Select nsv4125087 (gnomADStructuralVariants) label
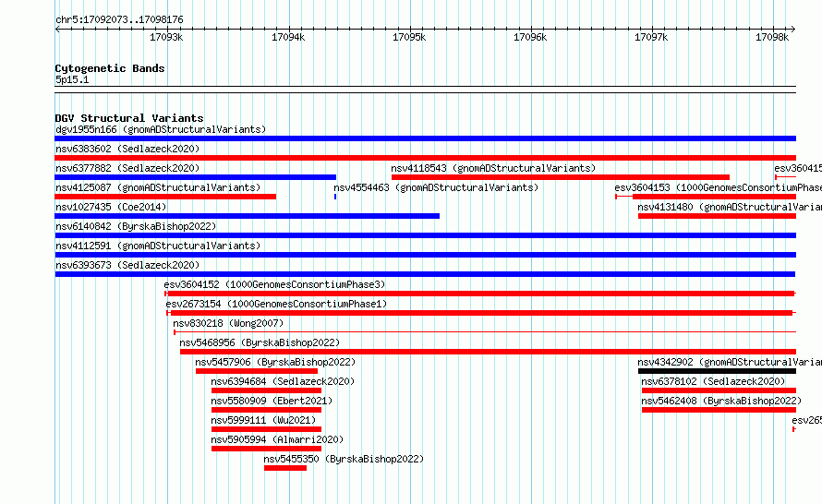 coord(158,187)
